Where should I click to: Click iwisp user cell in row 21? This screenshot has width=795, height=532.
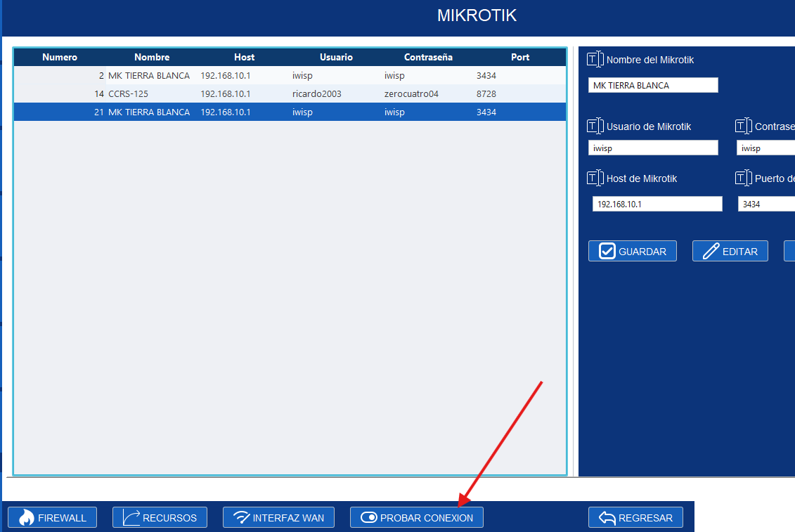(x=302, y=112)
